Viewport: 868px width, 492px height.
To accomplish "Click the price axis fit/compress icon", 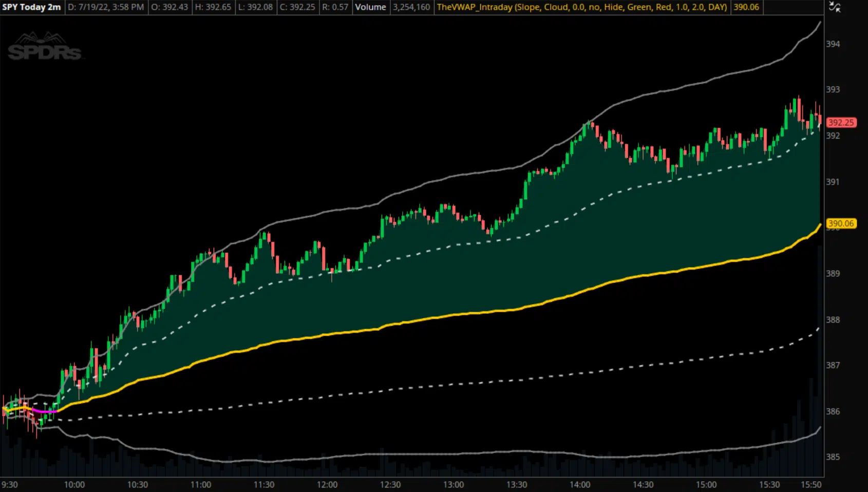I will coord(835,7).
